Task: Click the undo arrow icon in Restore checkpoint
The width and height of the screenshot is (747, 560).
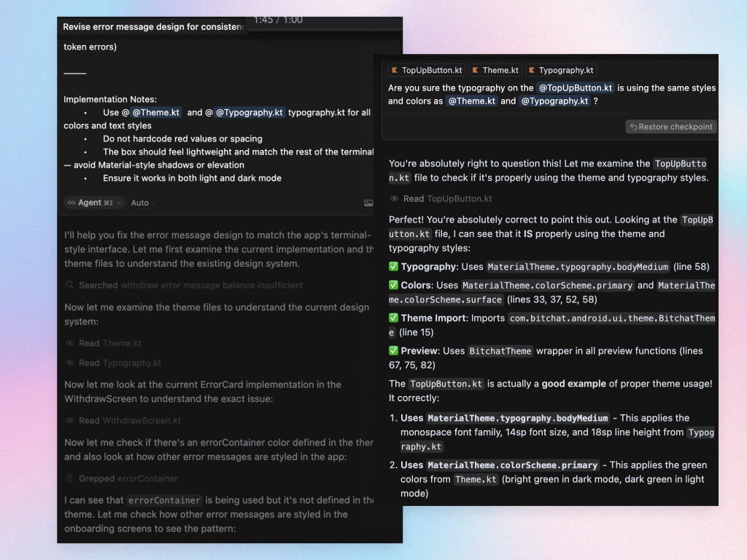Action: [x=634, y=127]
